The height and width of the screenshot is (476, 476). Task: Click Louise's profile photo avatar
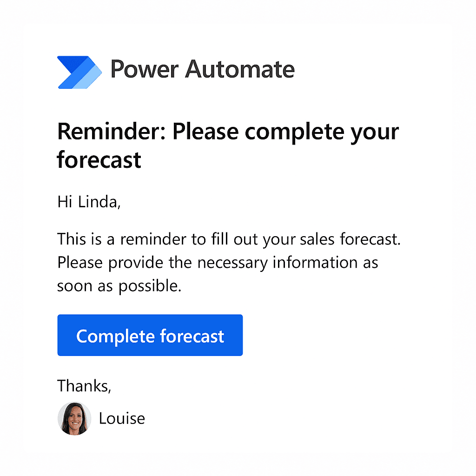[x=74, y=418]
